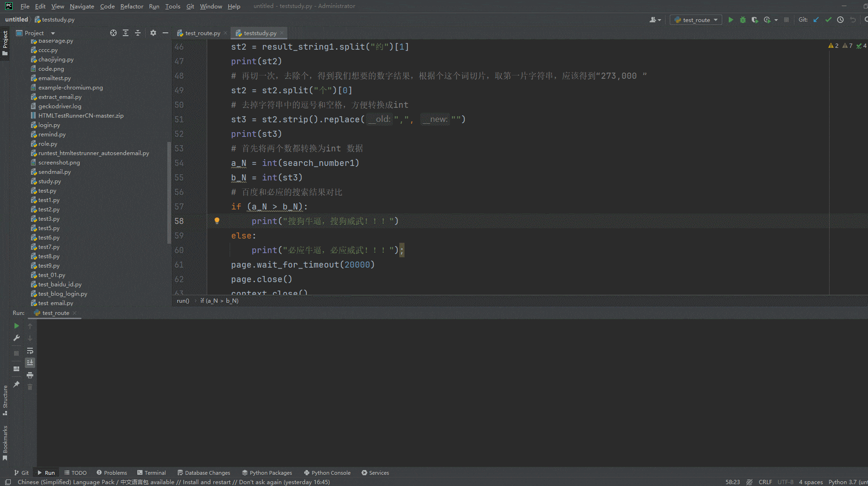Click the Project tree vertical scrollbar
The image size is (868, 486).
(x=169, y=192)
